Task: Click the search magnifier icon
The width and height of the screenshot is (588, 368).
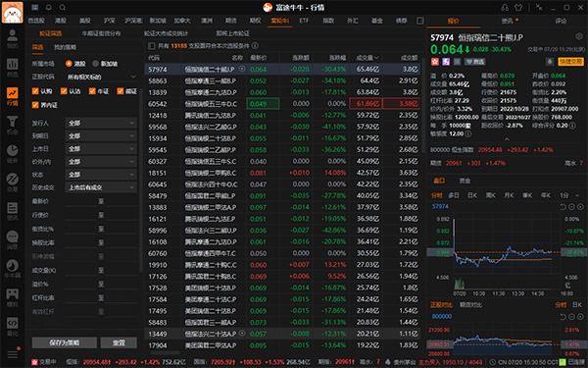Action: click(63, 7)
